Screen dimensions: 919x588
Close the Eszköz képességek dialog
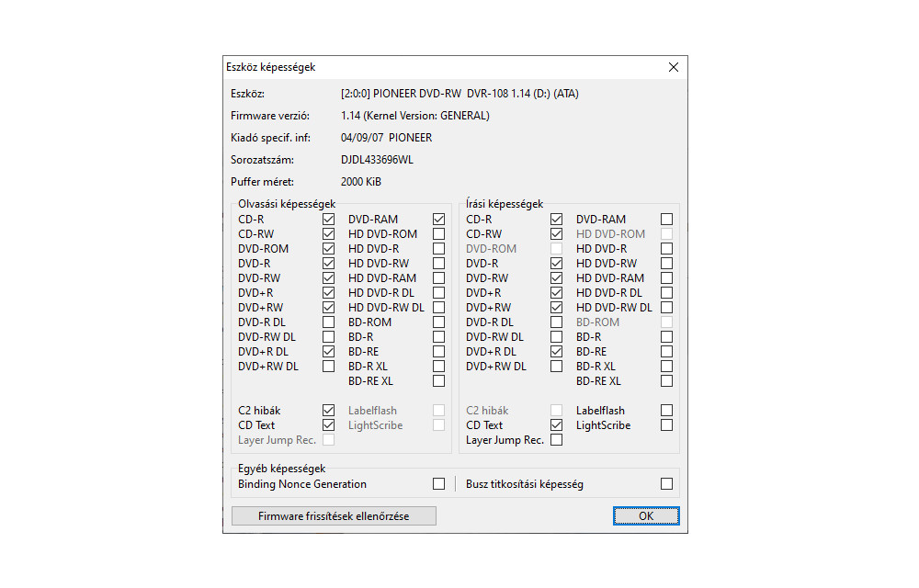click(x=674, y=67)
